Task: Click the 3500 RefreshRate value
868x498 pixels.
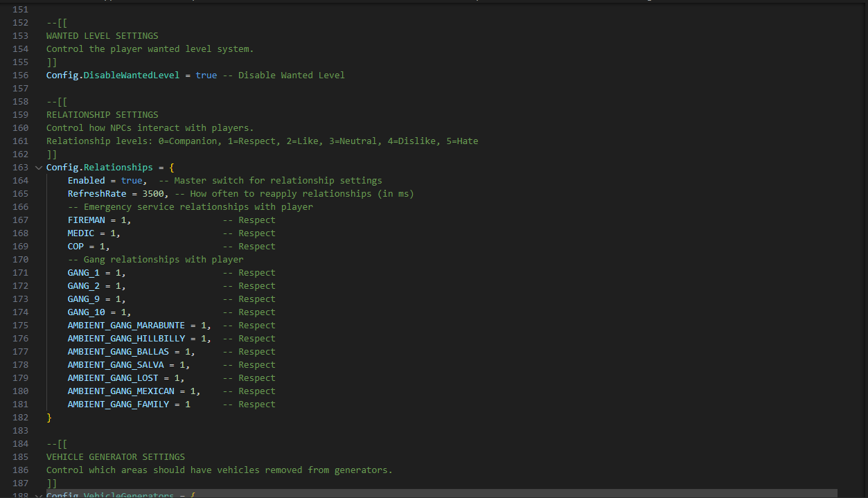Action: point(153,194)
